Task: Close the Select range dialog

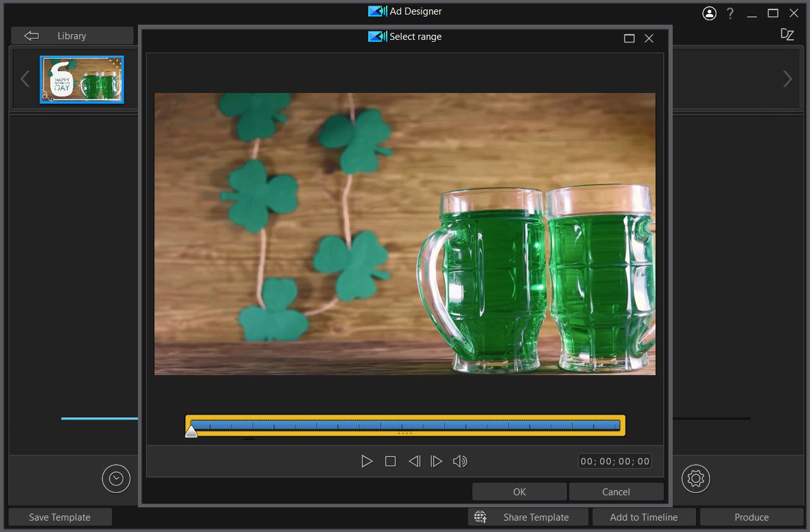Action: point(649,38)
